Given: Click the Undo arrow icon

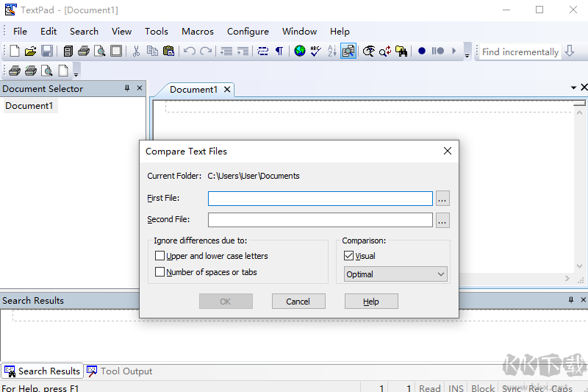Looking at the screenshot, I should pyautogui.click(x=190, y=51).
